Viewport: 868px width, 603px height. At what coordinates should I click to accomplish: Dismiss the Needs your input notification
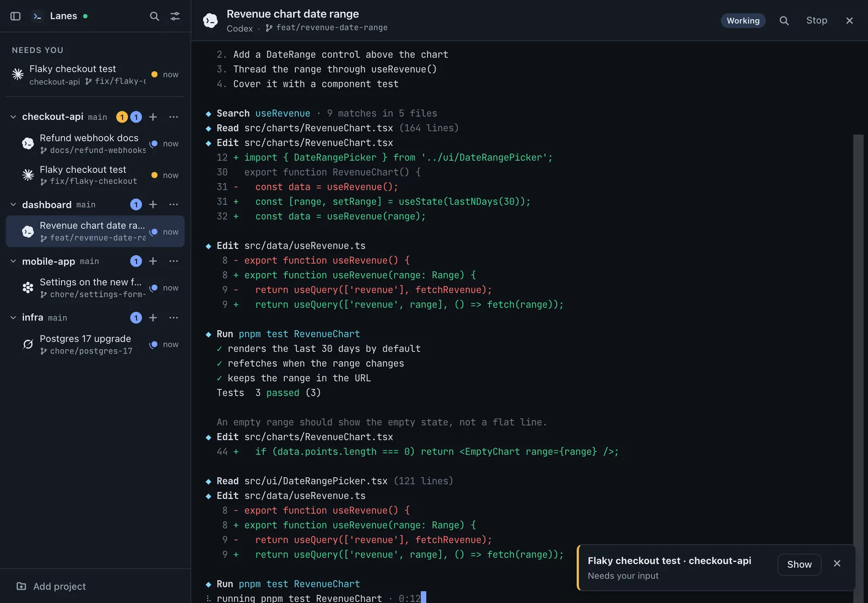click(837, 563)
